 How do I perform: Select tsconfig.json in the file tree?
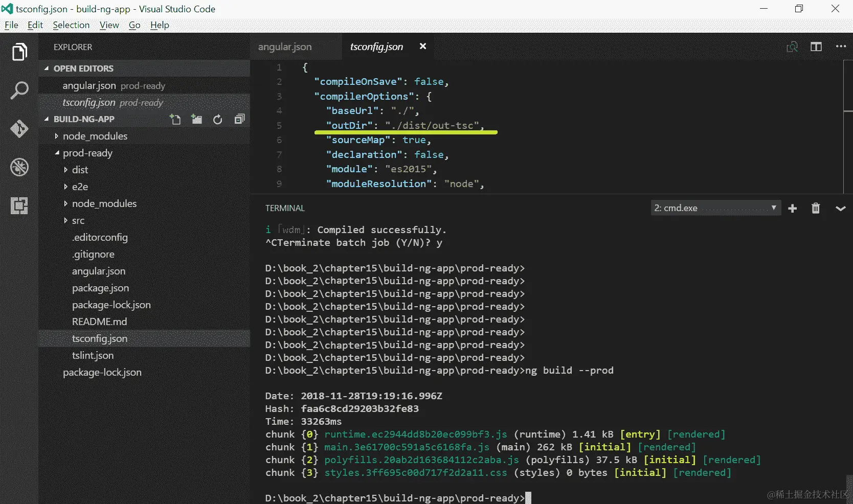point(144,338)
